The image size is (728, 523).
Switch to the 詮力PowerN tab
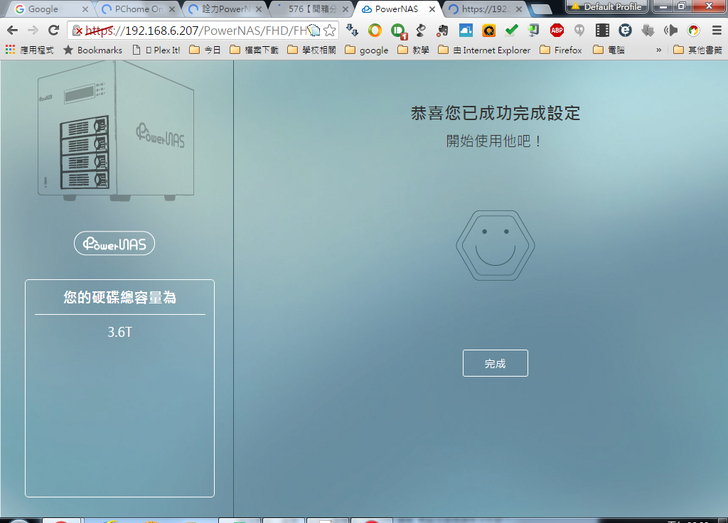(226, 9)
